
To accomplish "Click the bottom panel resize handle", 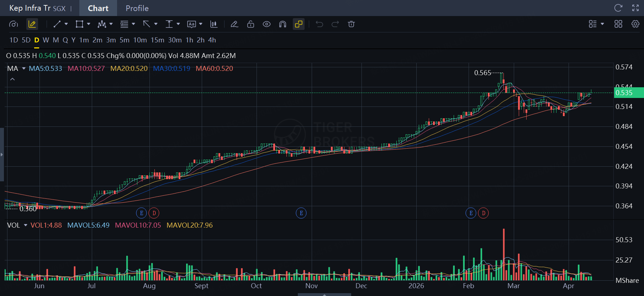I will (324, 295).
